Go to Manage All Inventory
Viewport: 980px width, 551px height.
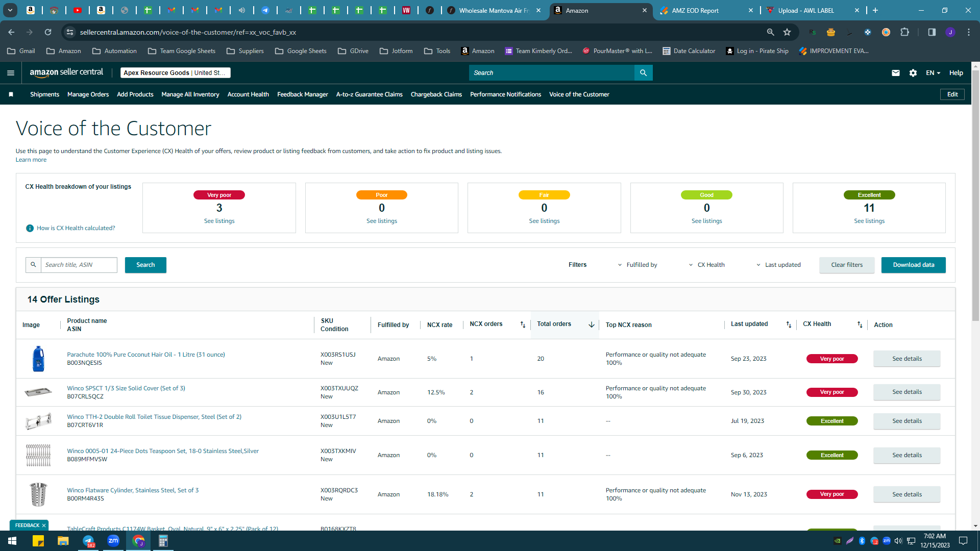click(190, 94)
